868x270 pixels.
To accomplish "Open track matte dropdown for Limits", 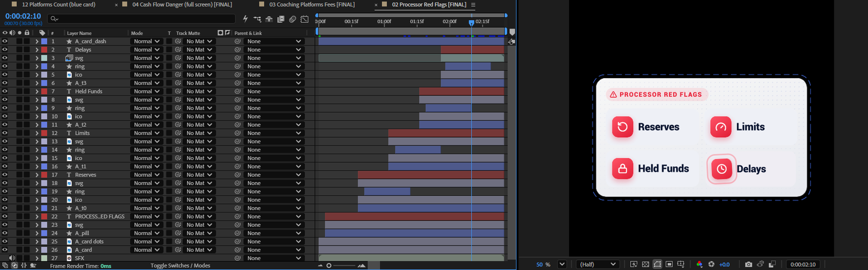I will tap(199, 133).
